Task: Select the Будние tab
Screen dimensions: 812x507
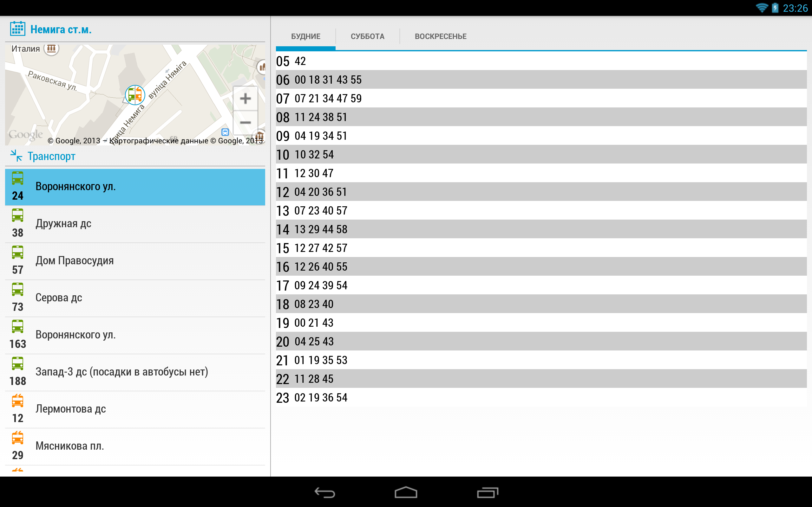Action: [x=305, y=36]
